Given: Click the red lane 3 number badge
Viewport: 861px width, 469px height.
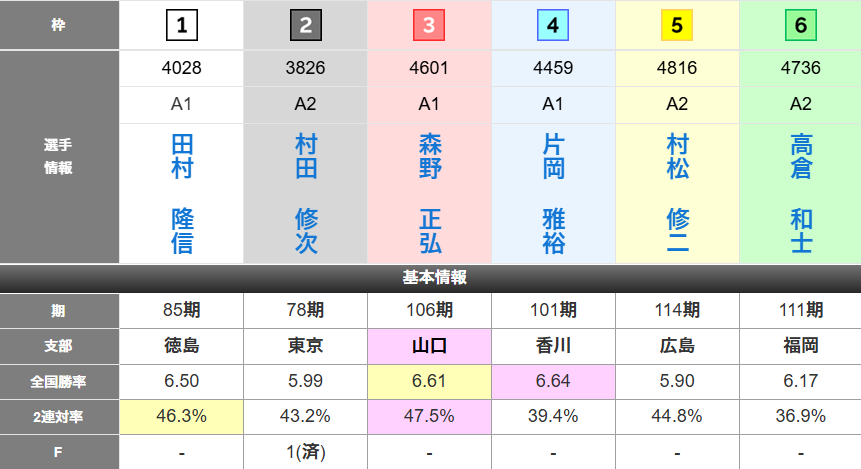Looking at the screenshot, I should (x=429, y=25).
